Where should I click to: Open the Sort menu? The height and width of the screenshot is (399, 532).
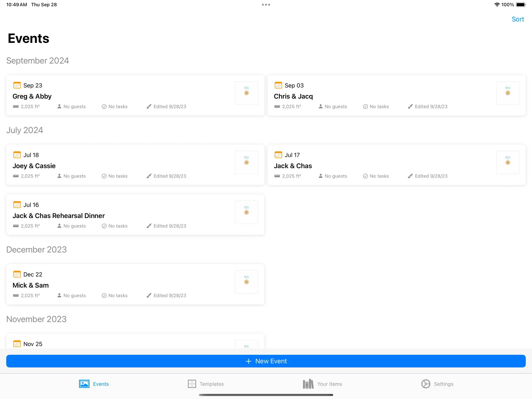(x=518, y=19)
